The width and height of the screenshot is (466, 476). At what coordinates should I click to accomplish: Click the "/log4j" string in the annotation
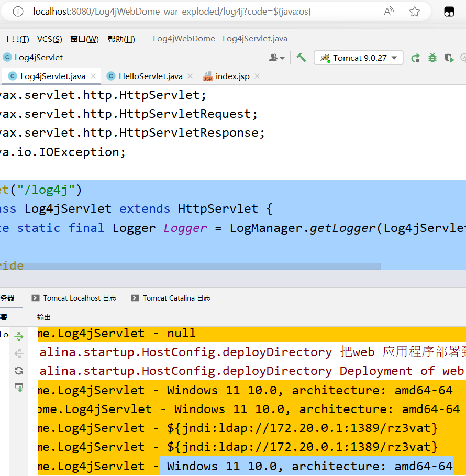pos(46,190)
